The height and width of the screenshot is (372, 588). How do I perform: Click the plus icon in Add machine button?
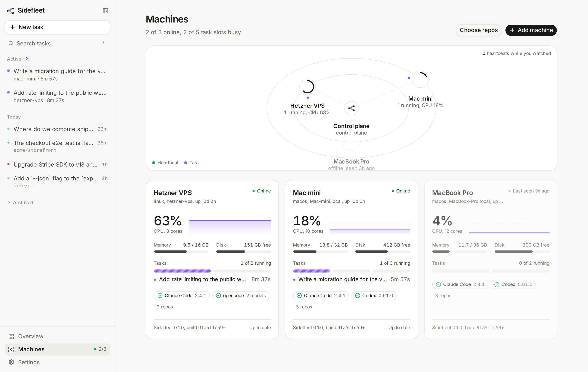[512, 30]
